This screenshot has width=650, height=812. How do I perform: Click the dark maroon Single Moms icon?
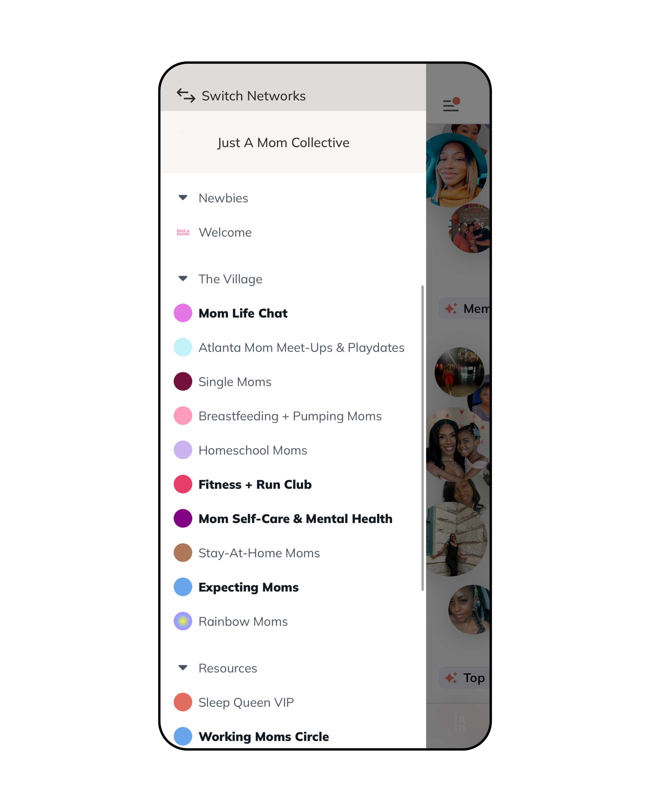(x=183, y=382)
